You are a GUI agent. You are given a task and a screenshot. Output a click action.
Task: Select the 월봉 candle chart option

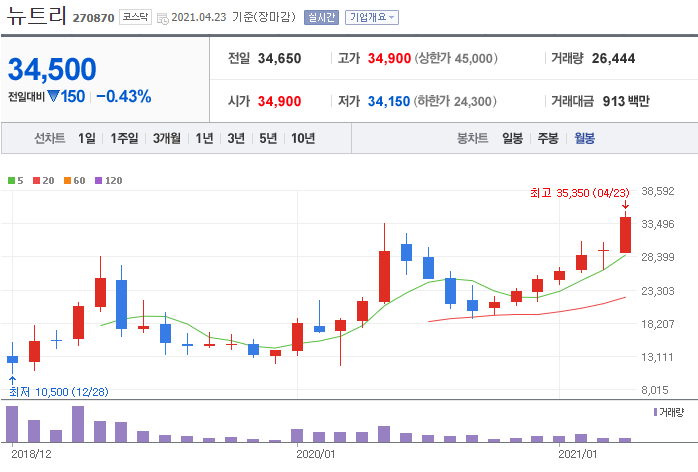[584, 138]
